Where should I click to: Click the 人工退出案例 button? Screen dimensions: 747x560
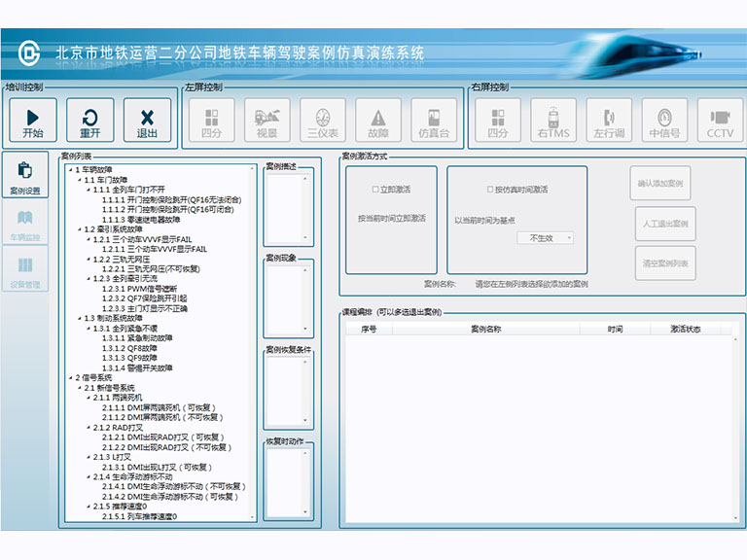click(x=665, y=224)
